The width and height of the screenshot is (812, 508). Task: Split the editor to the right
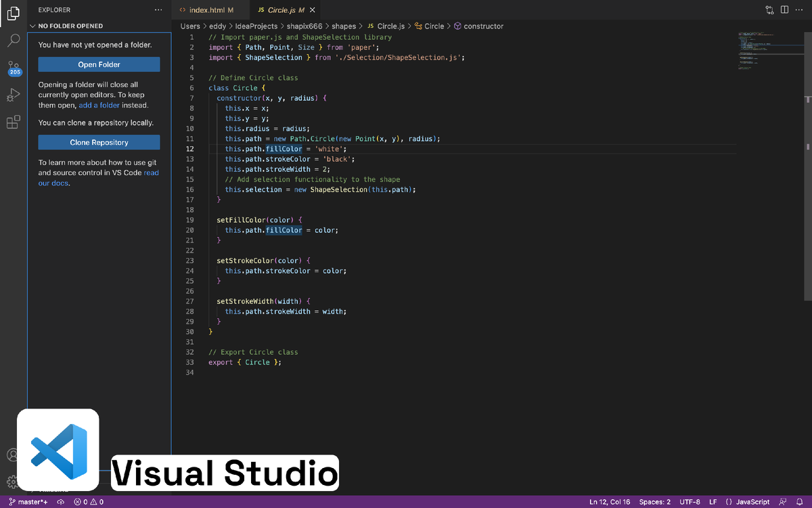pos(784,10)
